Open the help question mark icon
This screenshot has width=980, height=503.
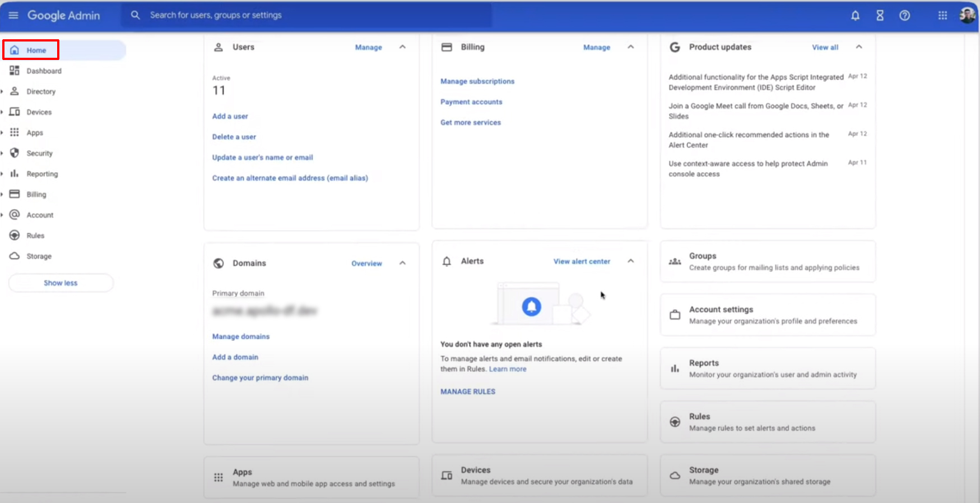pyautogui.click(x=904, y=16)
